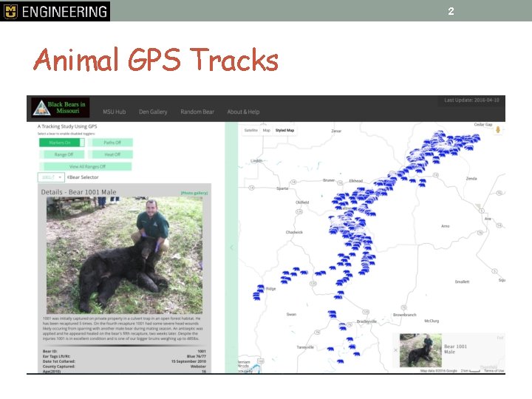Click the Swan town label
532x399 pixels.
(x=291, y=314)
